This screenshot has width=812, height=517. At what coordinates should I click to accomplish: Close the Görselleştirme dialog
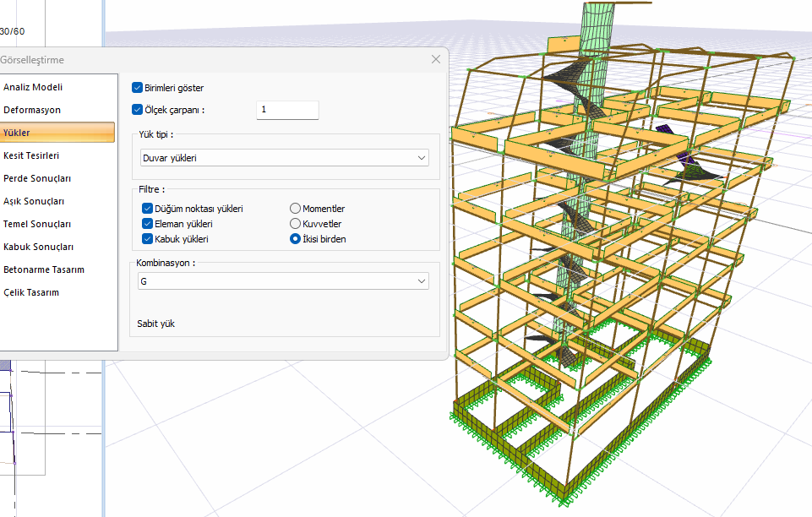(x=436, y=59)
